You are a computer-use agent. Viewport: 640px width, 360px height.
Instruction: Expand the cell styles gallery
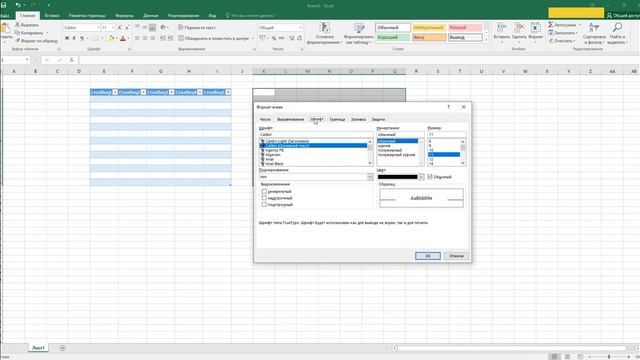pyautogui.click(x=486, y=40)
